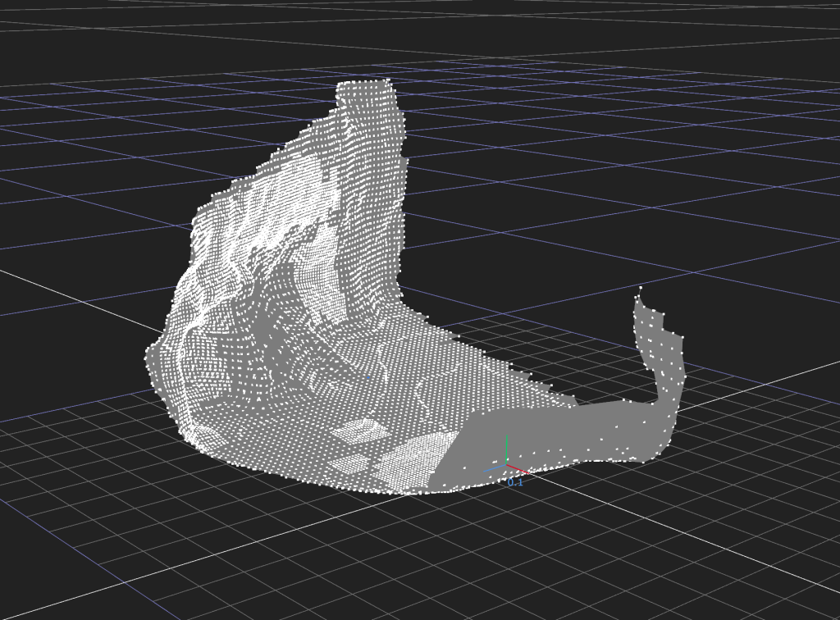Select the green vertical axis of the origin gizmo
Image resolution: width=840 pixels, height=620 pixels.
tap(507, 449)
